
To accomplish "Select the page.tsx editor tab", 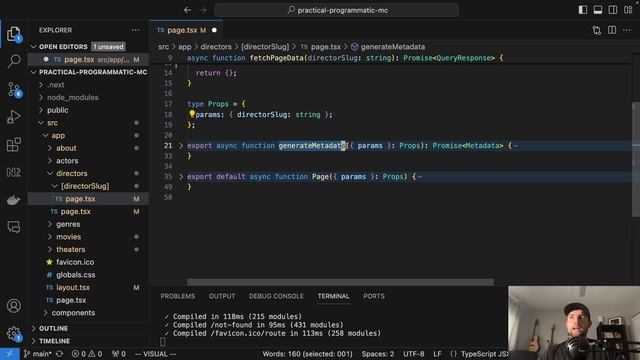I will (186, 30).
